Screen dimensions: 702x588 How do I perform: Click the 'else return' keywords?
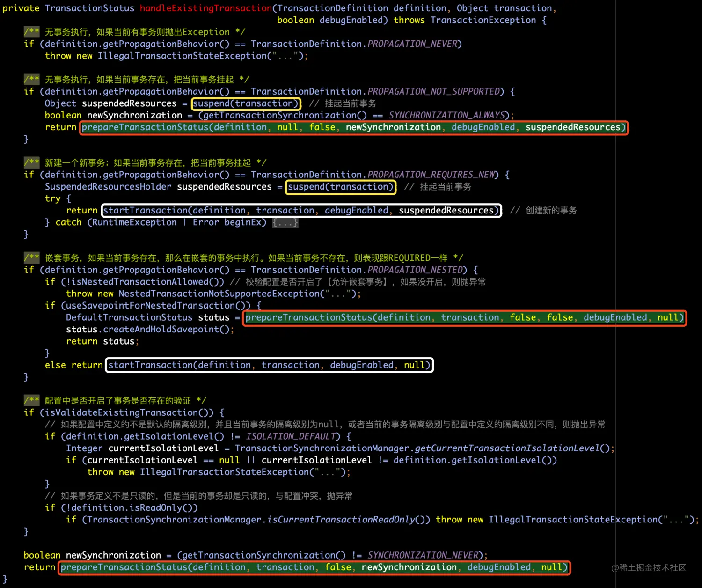click(73, 365)
